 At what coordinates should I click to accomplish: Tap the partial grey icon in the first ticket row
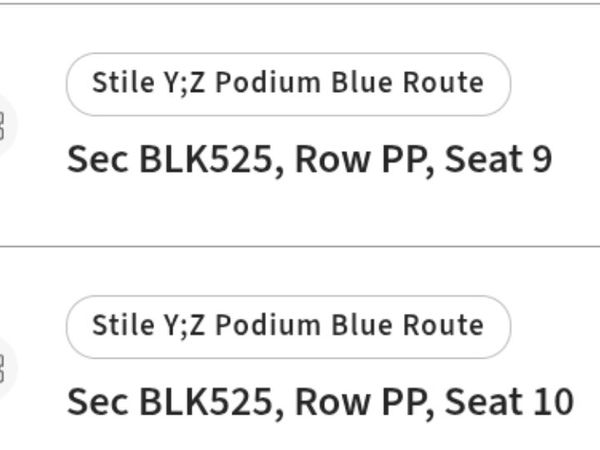click(3, 125)
